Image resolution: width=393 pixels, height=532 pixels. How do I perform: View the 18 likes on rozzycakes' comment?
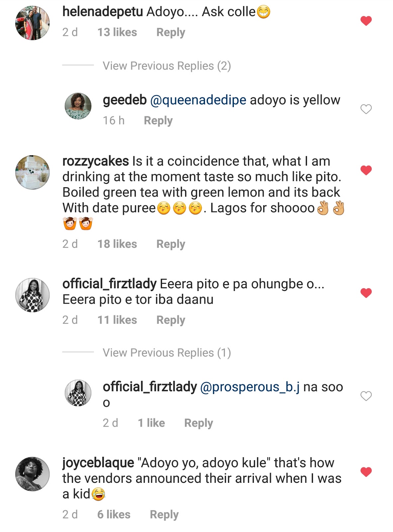point(117,244)
